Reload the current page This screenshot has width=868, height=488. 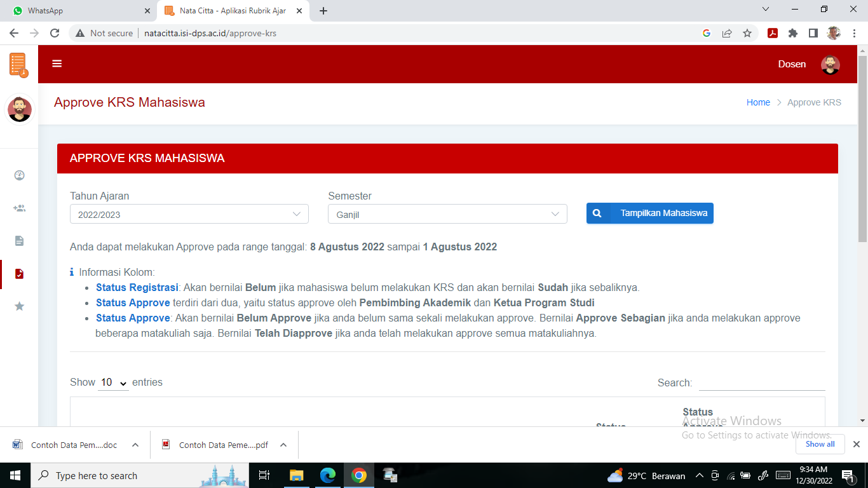tap(55, 33)
